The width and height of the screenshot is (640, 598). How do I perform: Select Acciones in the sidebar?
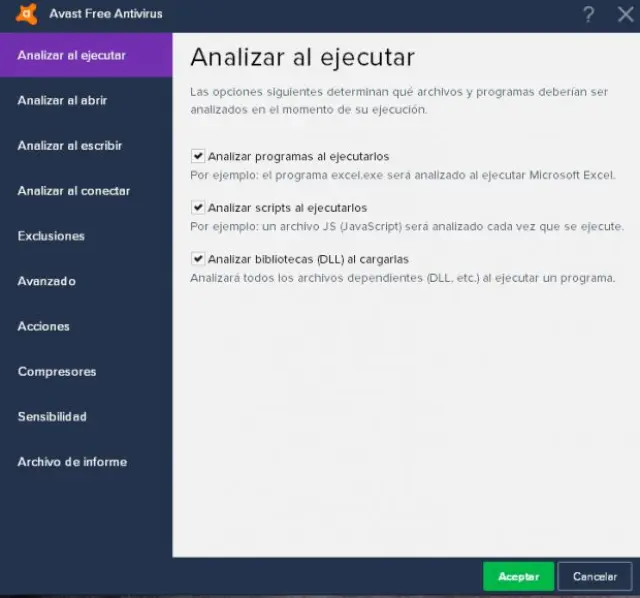(86, 326)
